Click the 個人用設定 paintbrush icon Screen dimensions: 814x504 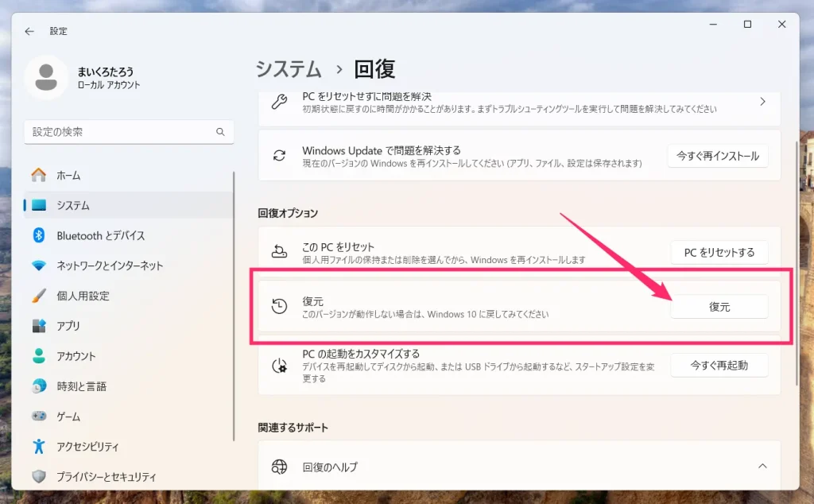tap(39, 296)
